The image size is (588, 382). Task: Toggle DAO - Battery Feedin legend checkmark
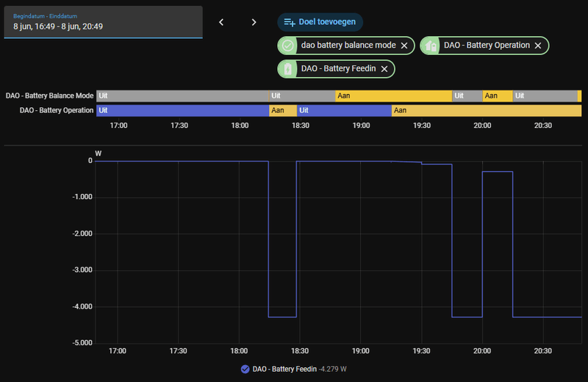(245, 370)
